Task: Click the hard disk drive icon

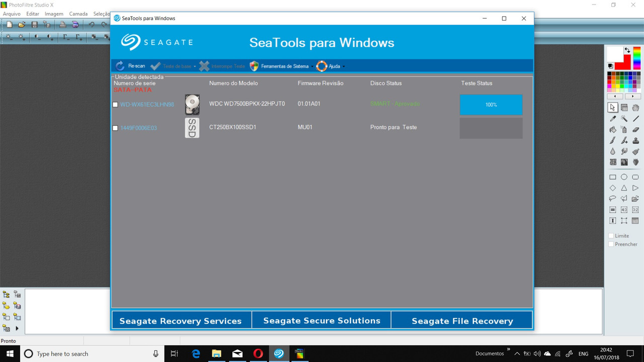Action: click(x=192, y=104)
